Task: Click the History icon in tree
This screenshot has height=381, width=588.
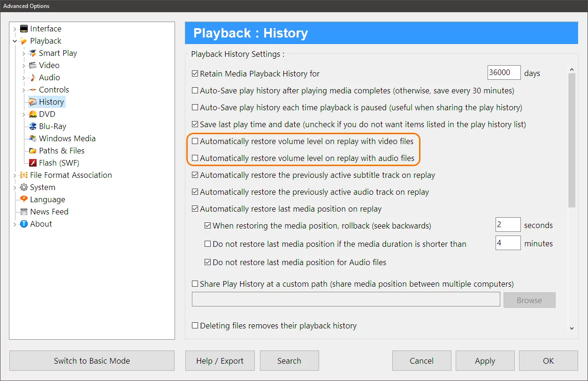Action: click(x=32, y=102)
